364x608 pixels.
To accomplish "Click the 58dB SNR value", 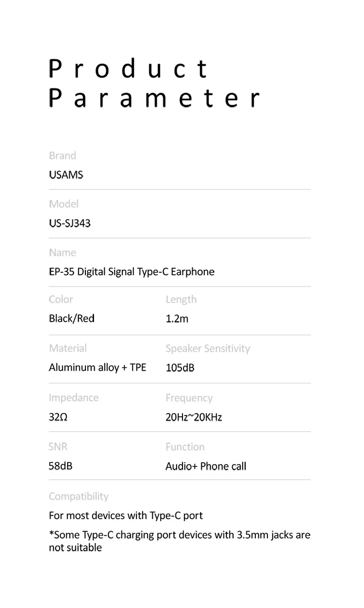I will coord(60,466).
